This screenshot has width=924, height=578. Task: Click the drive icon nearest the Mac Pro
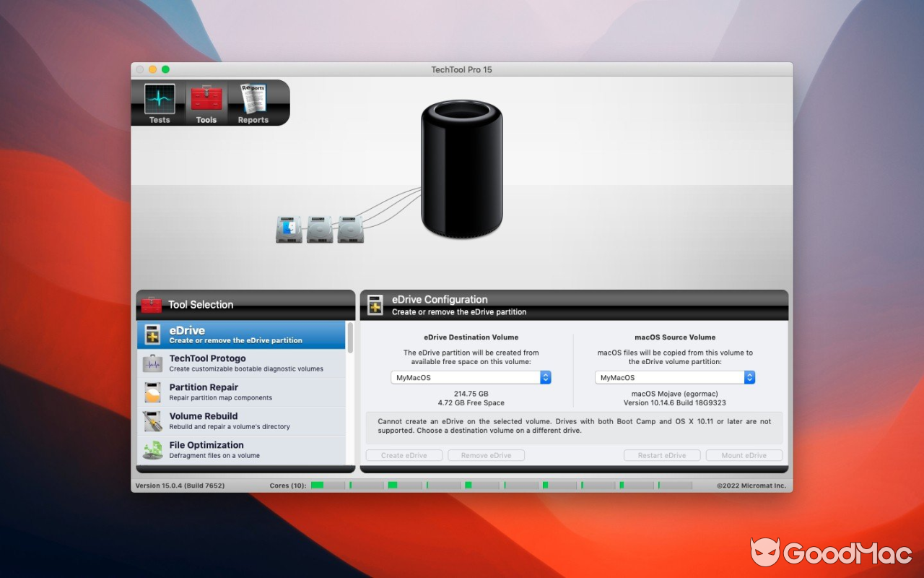(x=350, y=228)
